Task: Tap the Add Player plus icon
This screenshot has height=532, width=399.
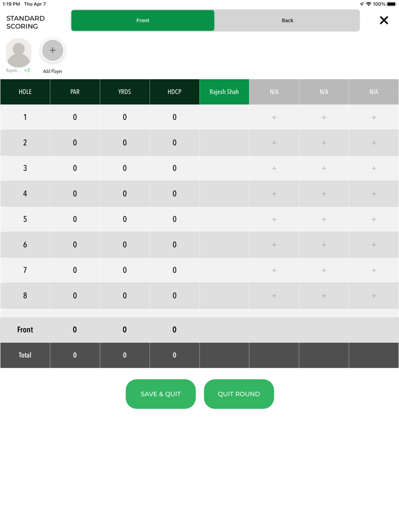Action: pyautogui.click(x=52, y=51)
